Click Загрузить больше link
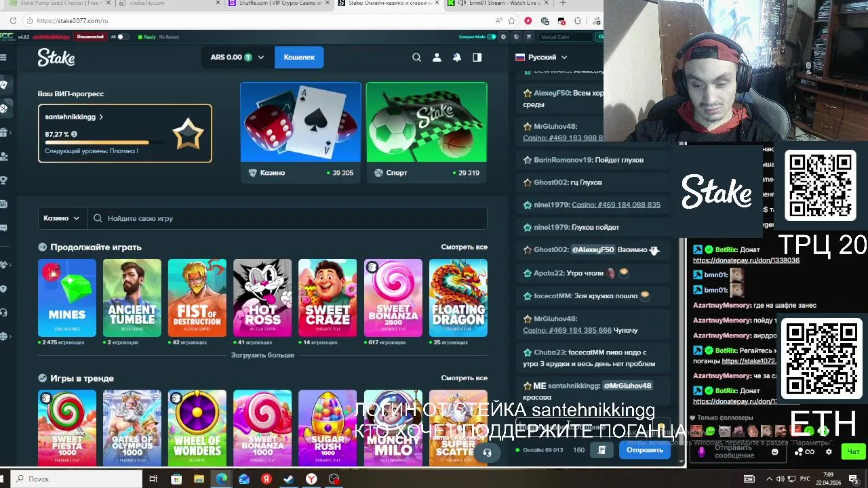868x488 pixels. tap(262, 355)
